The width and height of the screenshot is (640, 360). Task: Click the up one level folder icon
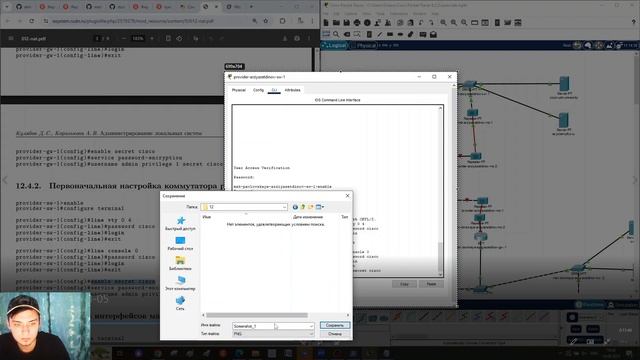coord(303,207)
